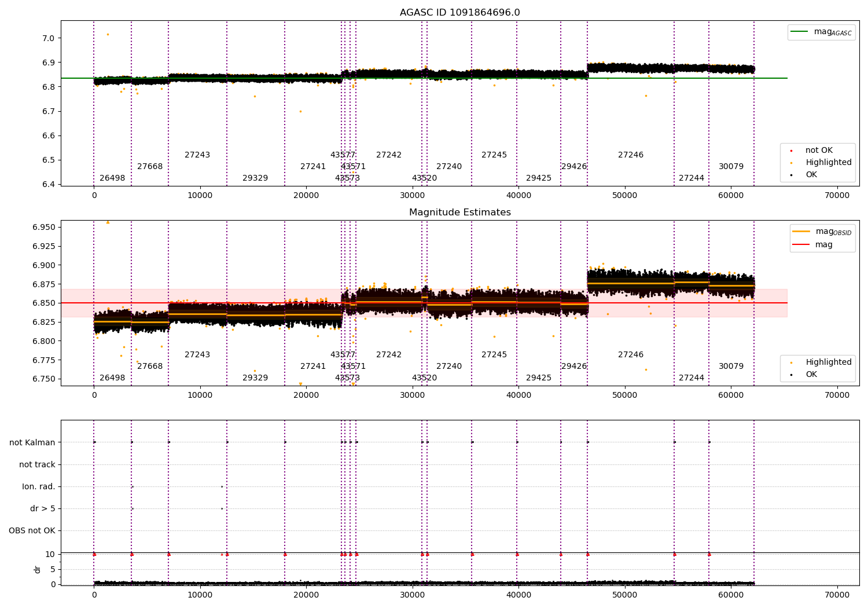This screenshot has height=608, width=868.
Task: Click the orange outlier point near 7.0 in top plot
Action: [108, 34]
